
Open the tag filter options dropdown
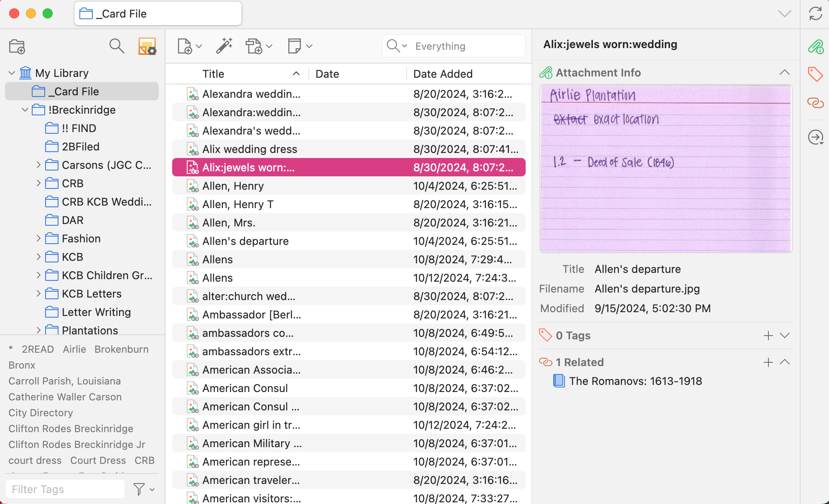tap(143, 489)
